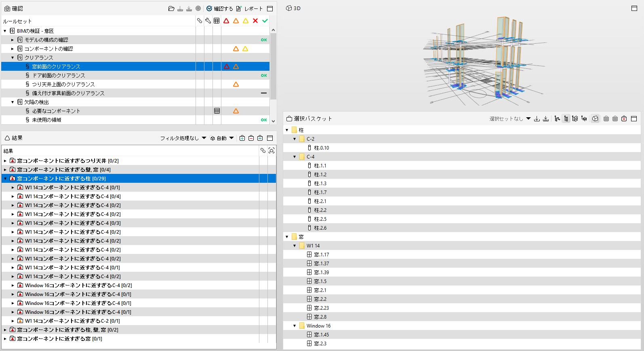Click the wrench column icon in ルールセット header

tap(208, 21)
